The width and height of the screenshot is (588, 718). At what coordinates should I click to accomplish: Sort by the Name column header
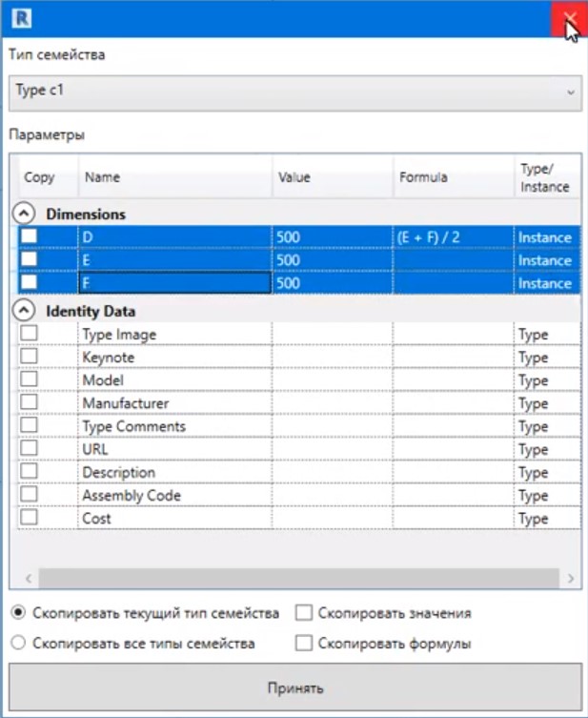click(174, 177)
